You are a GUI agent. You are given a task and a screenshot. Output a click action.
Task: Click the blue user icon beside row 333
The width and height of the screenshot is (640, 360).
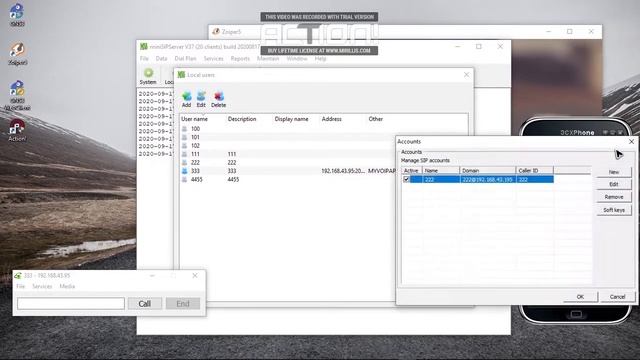(x=184, y=171)
